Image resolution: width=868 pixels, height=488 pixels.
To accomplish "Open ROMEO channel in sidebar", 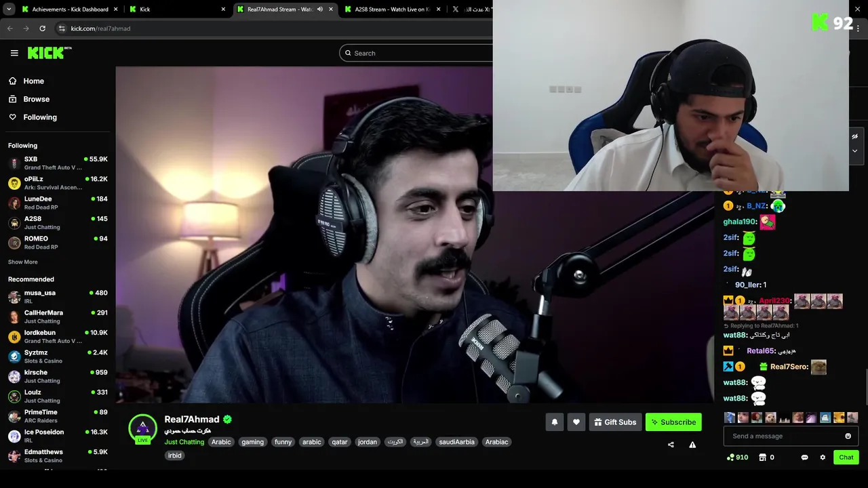I will point(58,243).
